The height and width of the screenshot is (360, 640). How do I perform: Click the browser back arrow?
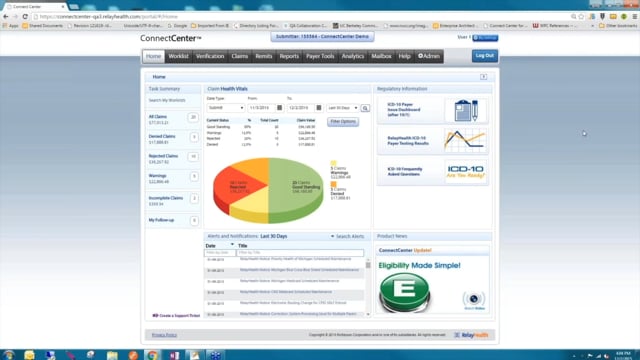click(x=5, y=17)
